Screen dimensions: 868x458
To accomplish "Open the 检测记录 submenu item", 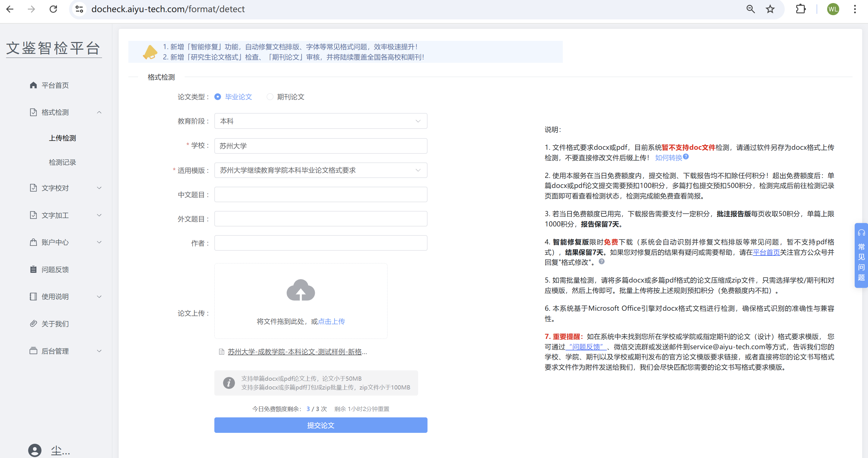I will 62,162.
